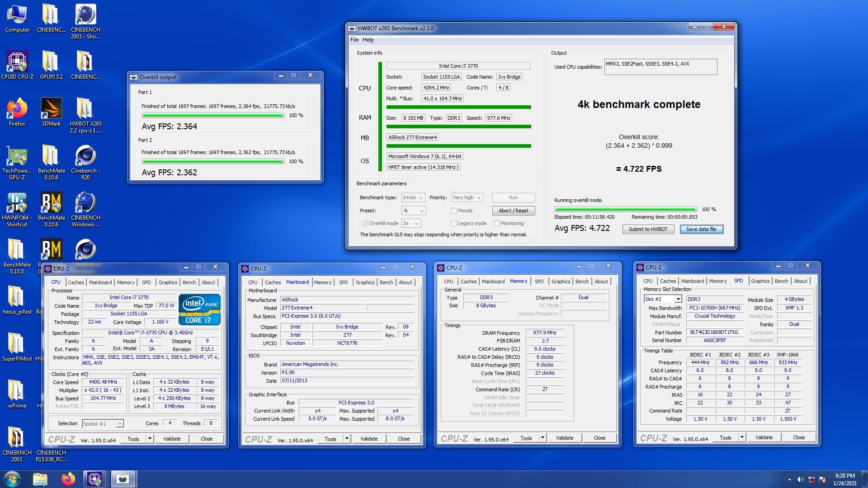Open the CPUID CPU-Z desktop shortcut
Image resolution: width=868 pixels, height=488 pixels.
[x=17, y=65]
